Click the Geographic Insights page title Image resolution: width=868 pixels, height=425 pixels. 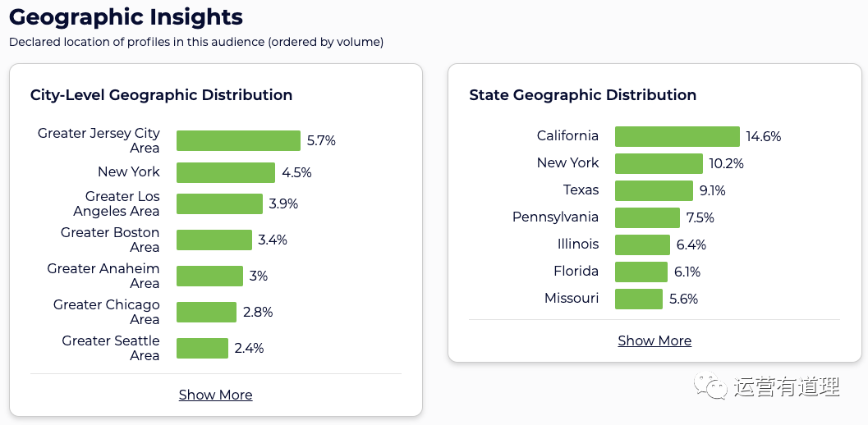(x=126, y=16)
